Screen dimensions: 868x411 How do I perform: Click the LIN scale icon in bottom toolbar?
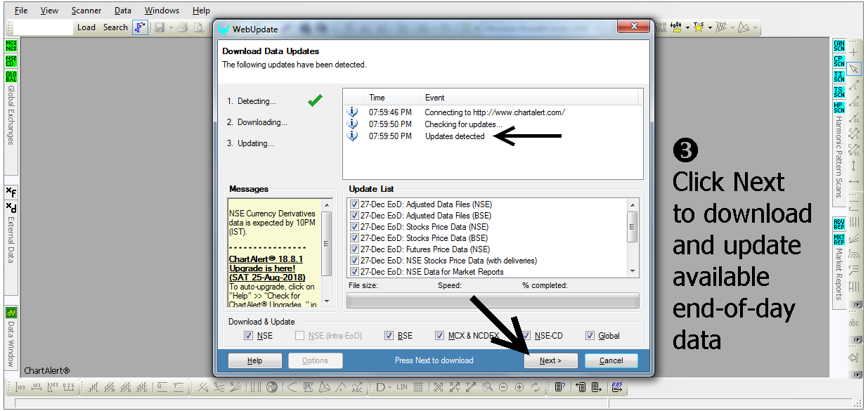(402, 388)
